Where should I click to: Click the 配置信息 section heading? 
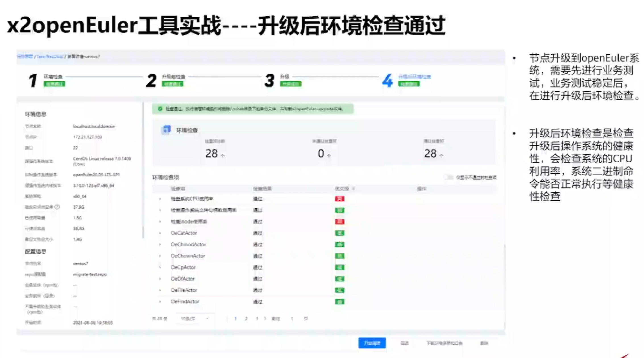click(36, 251)
